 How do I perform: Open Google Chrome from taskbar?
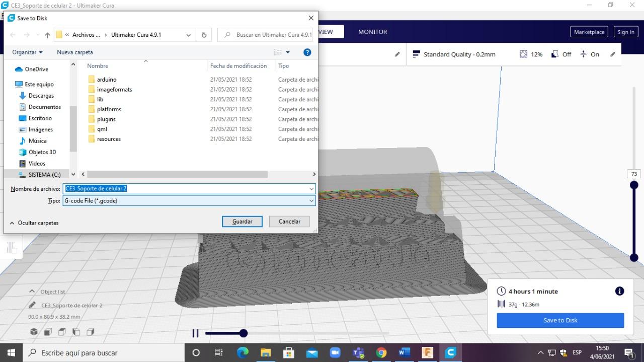click(x=381, y=352)
